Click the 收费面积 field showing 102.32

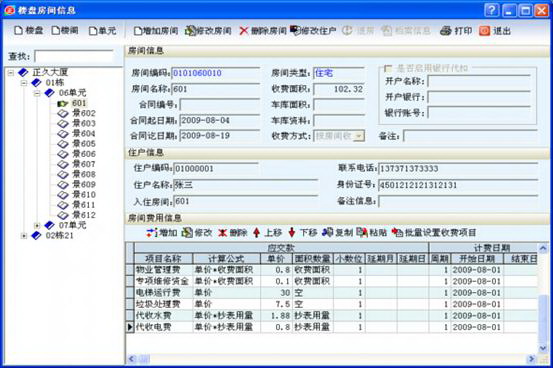click(339, 89)
